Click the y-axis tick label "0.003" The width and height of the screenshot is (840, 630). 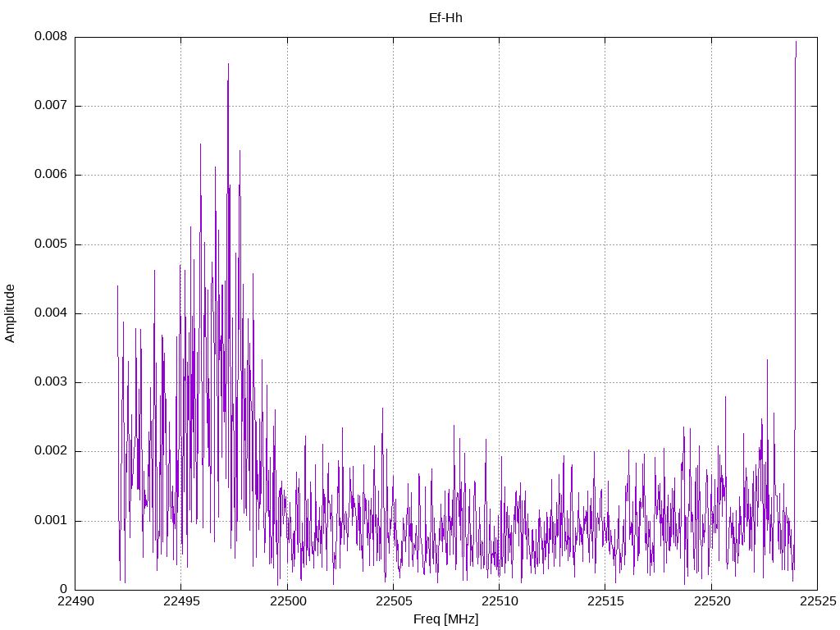click(51, 382)
